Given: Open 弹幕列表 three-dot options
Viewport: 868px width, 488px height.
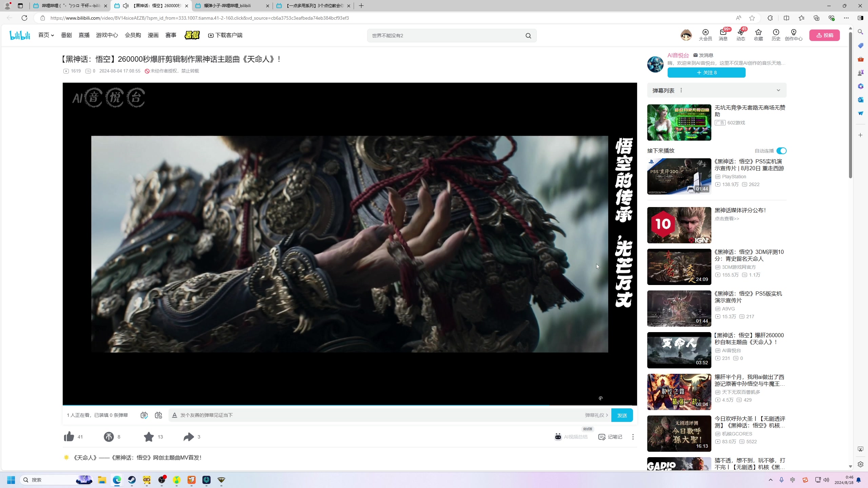Looking at the screenshot, I should click(681, 90).
